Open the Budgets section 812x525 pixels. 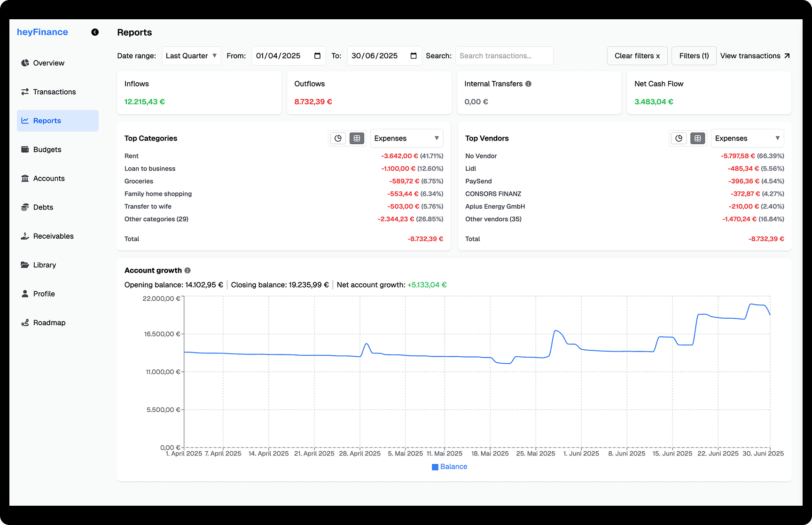[x=47, y=149]
